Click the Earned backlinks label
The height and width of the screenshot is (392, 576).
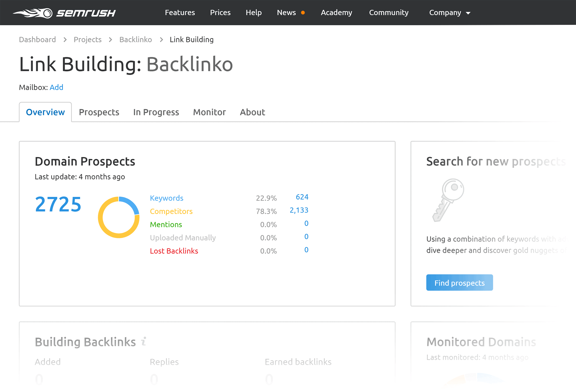[x=298, y=362]
